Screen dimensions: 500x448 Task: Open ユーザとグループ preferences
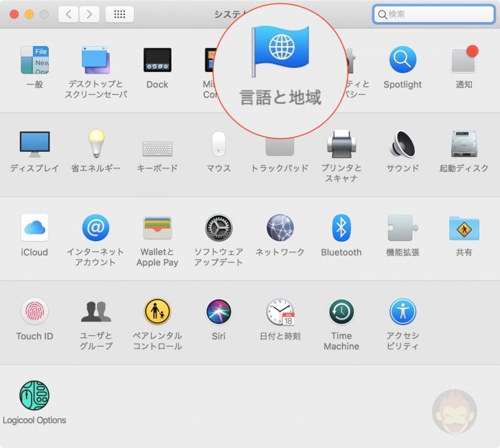95,312
